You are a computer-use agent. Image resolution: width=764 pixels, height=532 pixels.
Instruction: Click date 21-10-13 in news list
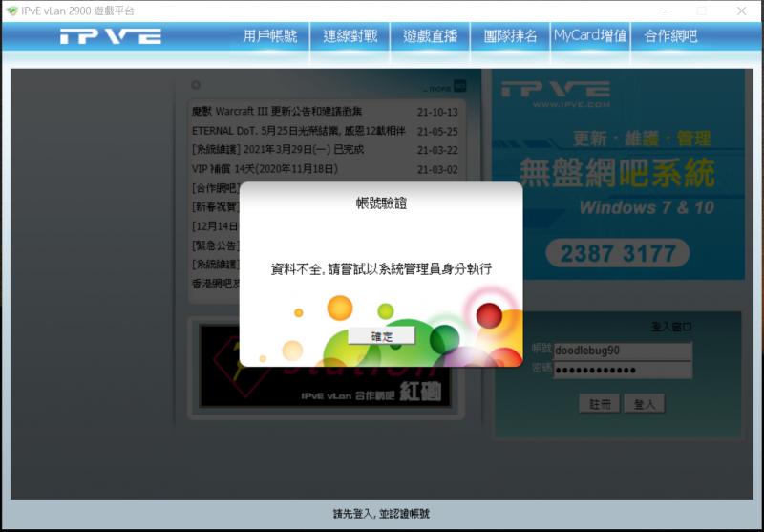(437, 112)
